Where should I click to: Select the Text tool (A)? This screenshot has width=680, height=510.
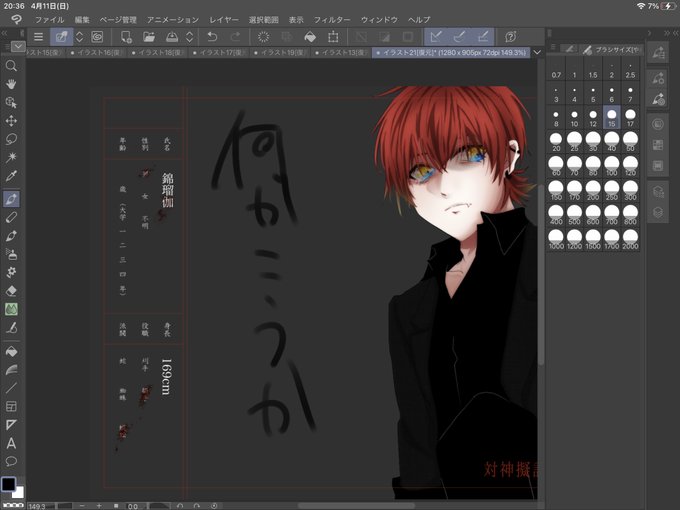(x=11, y=443)
